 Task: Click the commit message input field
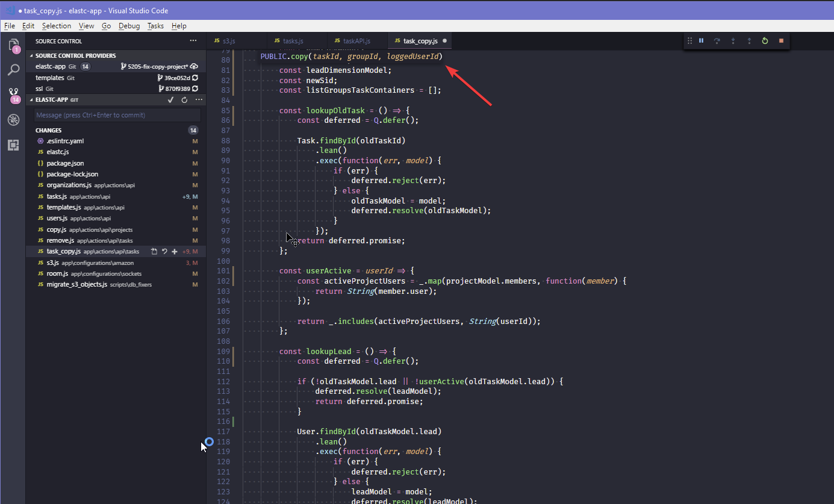tap(117, 115)
